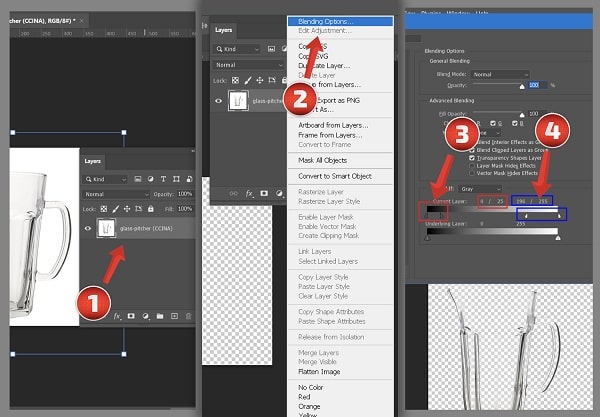Click the Fill Opacity 100 input field
Screen dimensions: 600x417
point(536,114)
